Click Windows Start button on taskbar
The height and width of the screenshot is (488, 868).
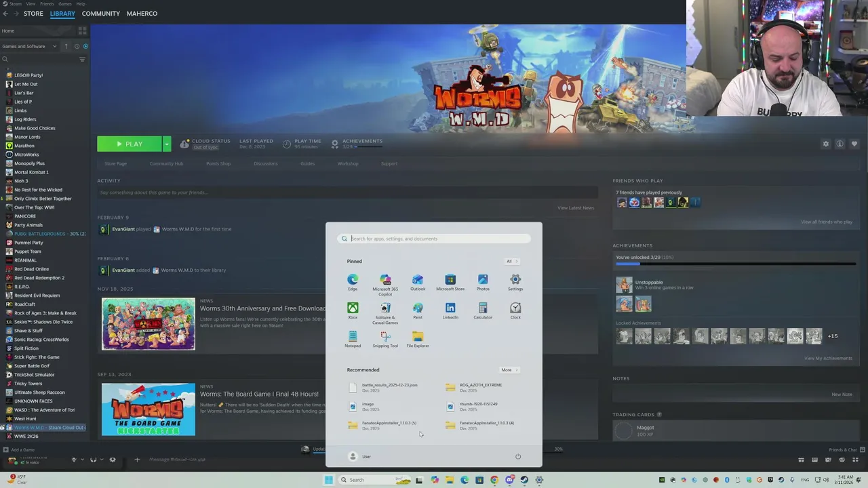pos(328,480)
